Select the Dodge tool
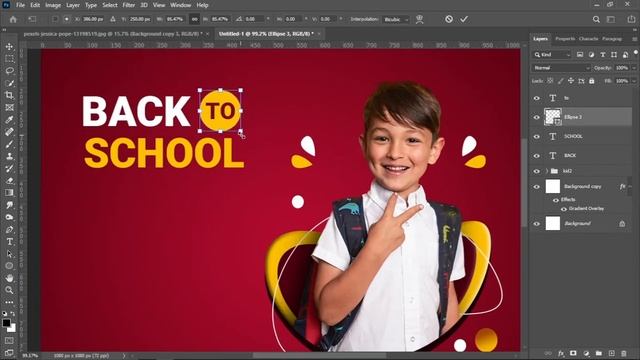Viewport: 640px width, 360px height. tap(9, 217)
